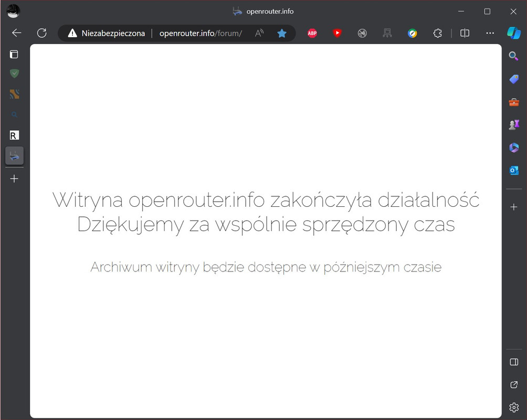
Task: Click the sidebar open-external-link icon
Action: [x=514, y=385]
